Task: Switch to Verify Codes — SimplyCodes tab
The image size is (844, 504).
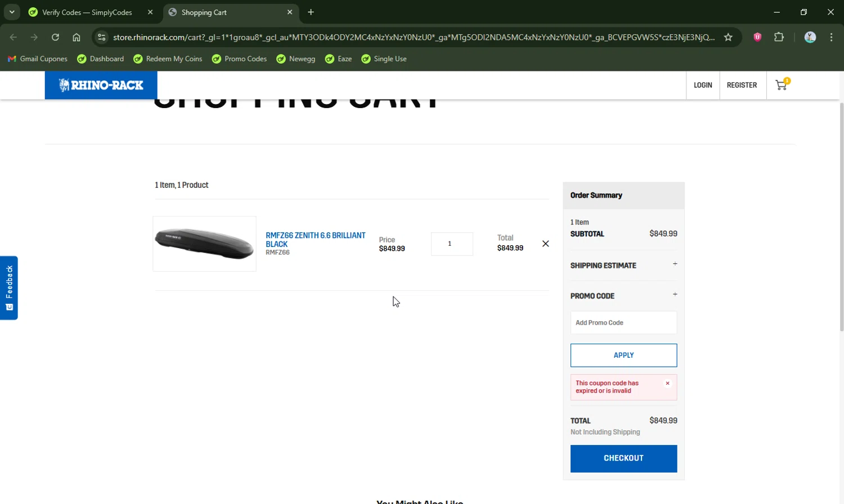Action: pyautogui.click(x=87, y=12)
